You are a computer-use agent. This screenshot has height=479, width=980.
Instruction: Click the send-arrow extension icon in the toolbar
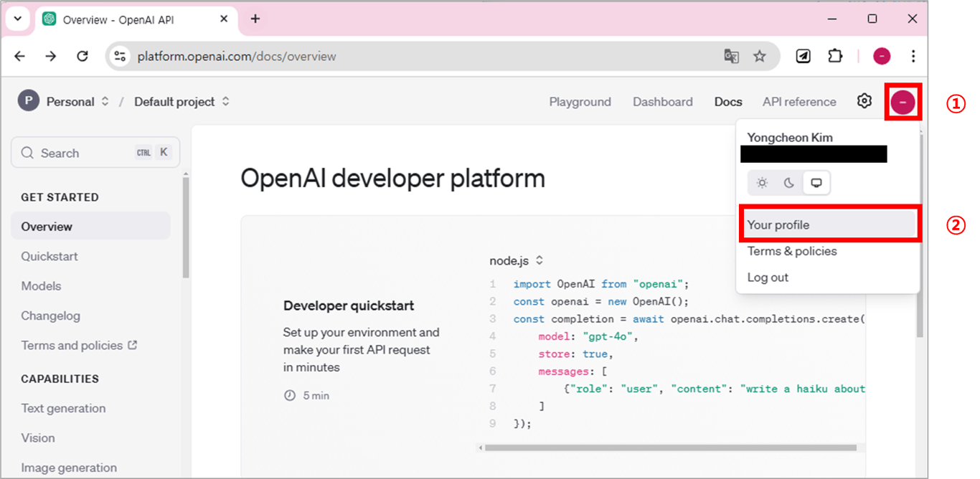tap(804, 56)
